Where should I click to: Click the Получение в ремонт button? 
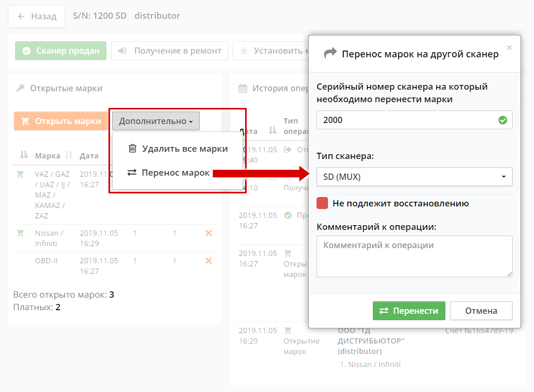coord(169,51)
